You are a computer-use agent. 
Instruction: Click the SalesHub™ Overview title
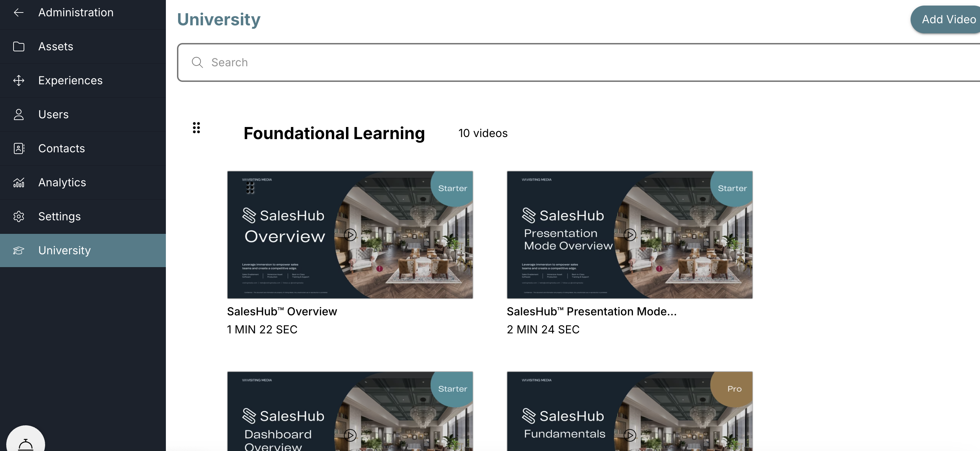point(282,312)
